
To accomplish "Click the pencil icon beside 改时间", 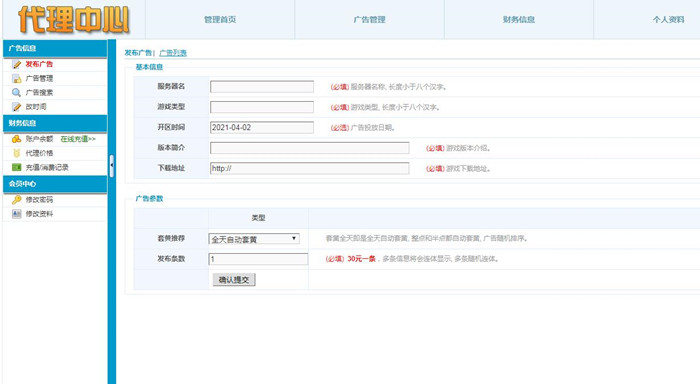I will [x=17, y=107].
